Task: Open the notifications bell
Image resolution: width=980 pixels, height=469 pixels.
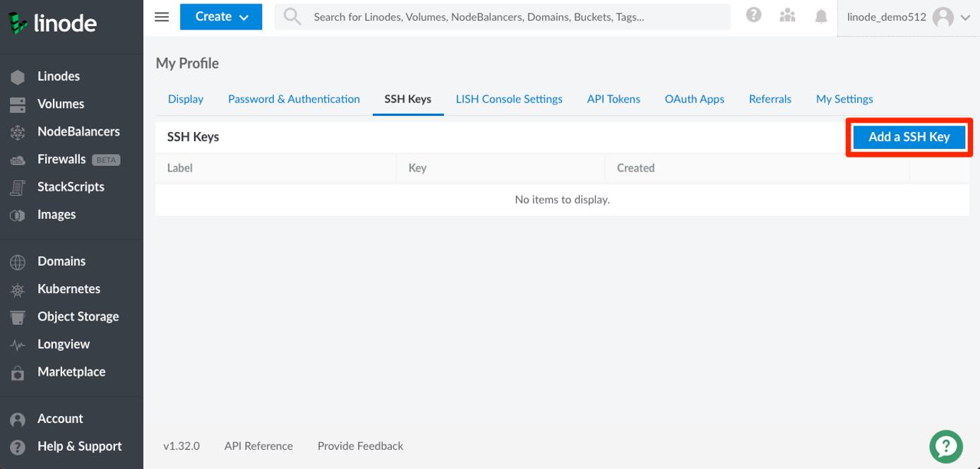Action: coord(820,16)
